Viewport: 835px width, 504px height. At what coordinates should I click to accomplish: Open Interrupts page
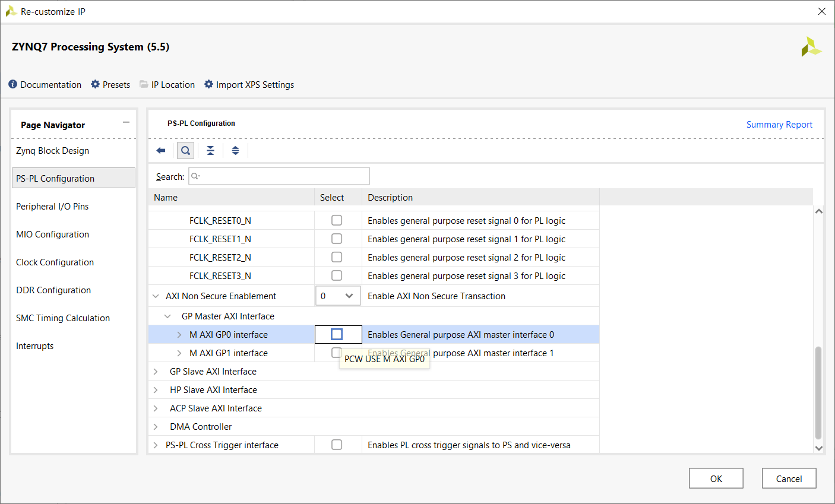[x=74, y=345]
